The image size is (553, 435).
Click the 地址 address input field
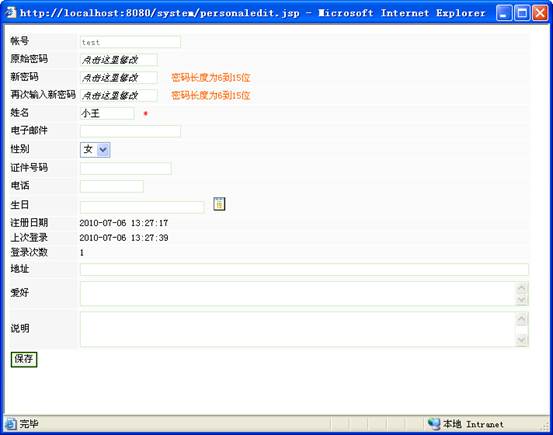click(304, 270)
